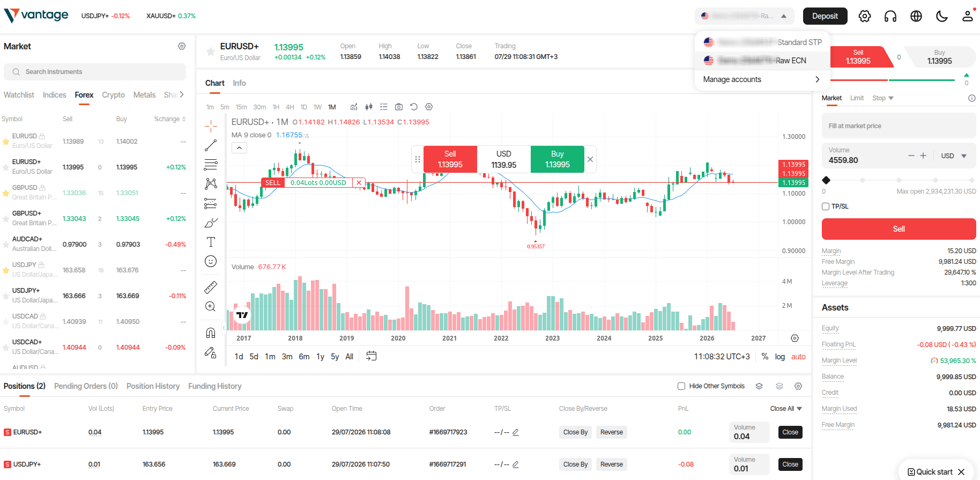Toggle dark mode with moon icon
980x480 pixels.
(942, 16)
